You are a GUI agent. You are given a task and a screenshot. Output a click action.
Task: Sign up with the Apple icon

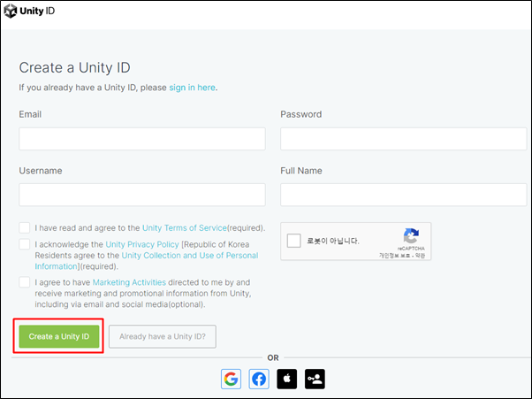click(286, 379)
